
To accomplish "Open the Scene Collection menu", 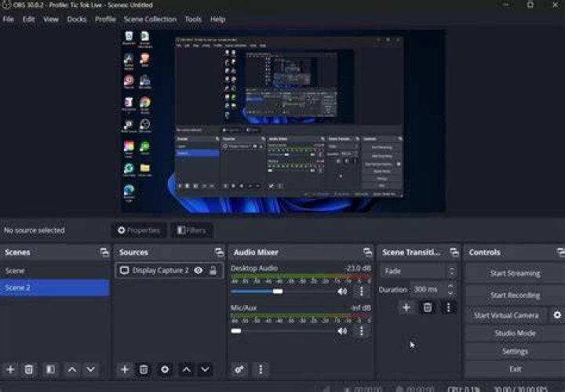I will 150,19.
